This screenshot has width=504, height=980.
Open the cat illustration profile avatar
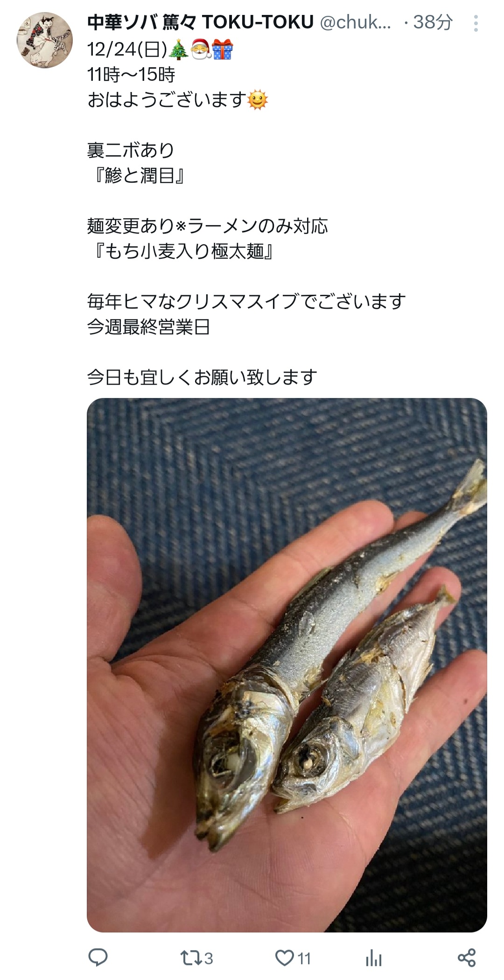pos(45,40)
